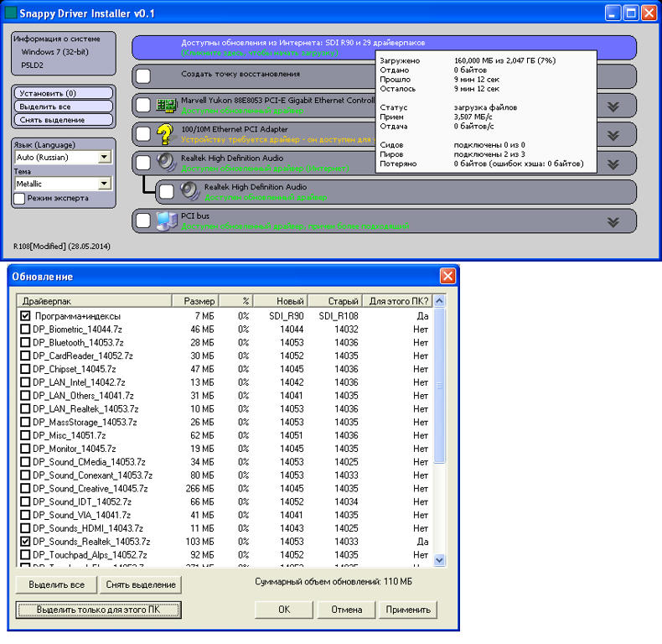662x644 pixels.
Task: Click the driverpack list scrollbar thumb
Action: (439, 386)
